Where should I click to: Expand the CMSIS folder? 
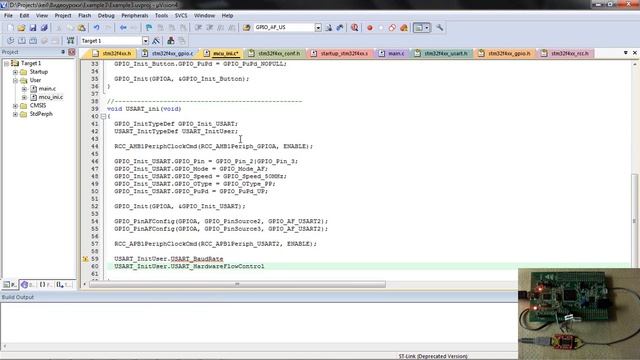tap(15, 106)
